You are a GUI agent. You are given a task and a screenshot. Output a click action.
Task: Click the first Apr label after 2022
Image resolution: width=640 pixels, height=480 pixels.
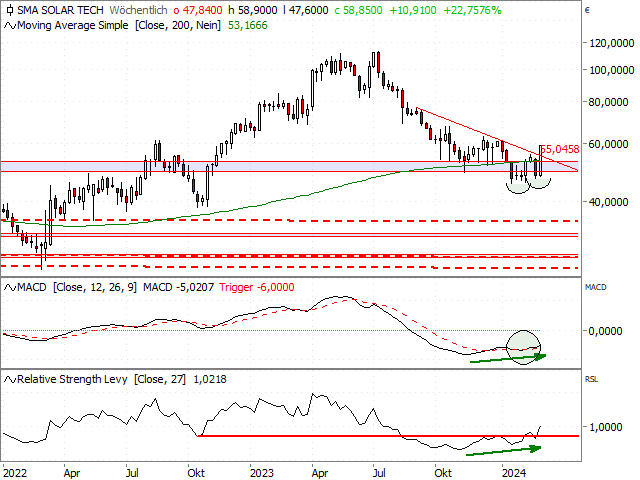[x=72, y=473]
